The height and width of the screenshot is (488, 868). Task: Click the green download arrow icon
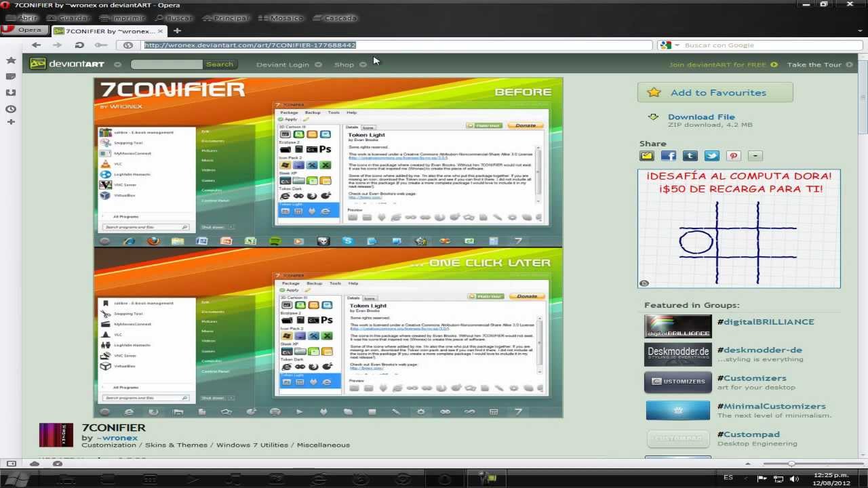(x=653, y=117)
